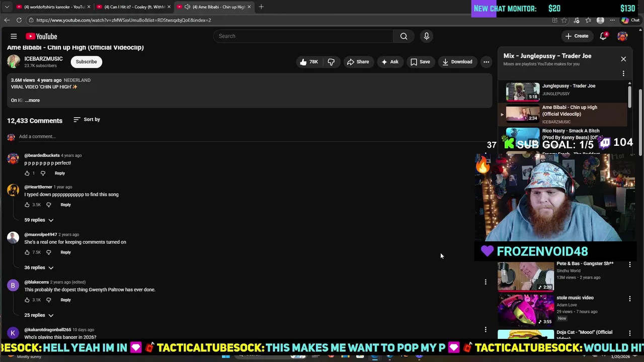
Task: Close the Mix playlist panel
Action: point(623,59)
